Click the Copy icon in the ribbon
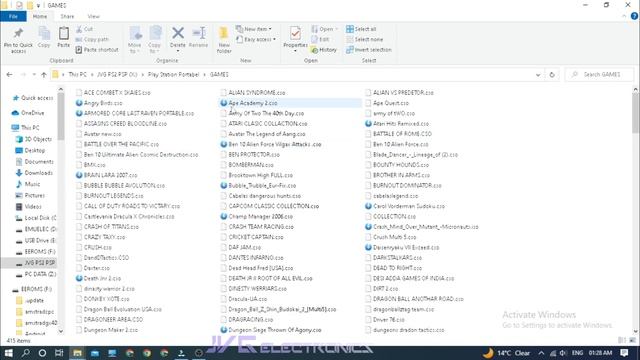This screenshot has width=640, height=360. [44, 33]
